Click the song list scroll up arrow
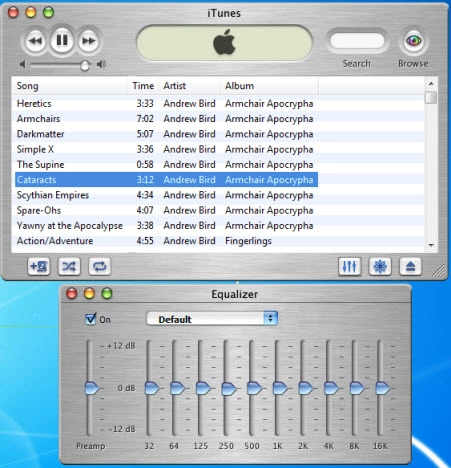Image resolution: width=451 pixels, height=468 pixels. pyautogui.click(x=431, y=83)
